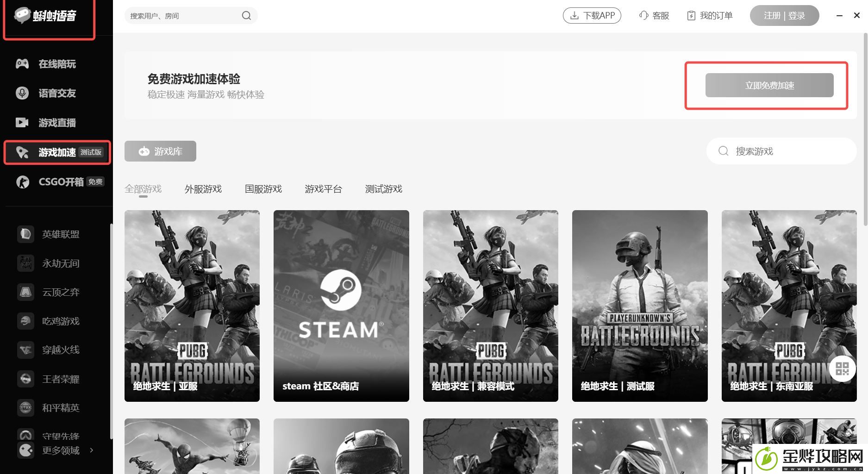The image size is (868, 474).
Task: Click the CSGO开箱 icon
Action: pyautogui.click(x=22, y=182)
